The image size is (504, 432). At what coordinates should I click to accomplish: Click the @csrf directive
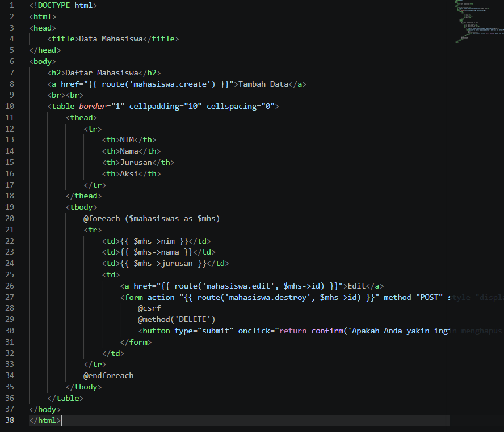pyautogui.click(x=149, y=308)
